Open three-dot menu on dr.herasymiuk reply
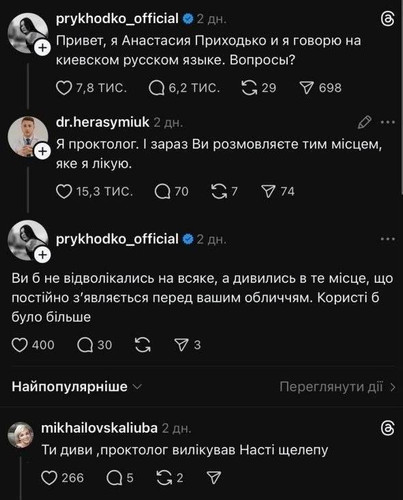Screen dimensions: 403x500 (388, 122)
